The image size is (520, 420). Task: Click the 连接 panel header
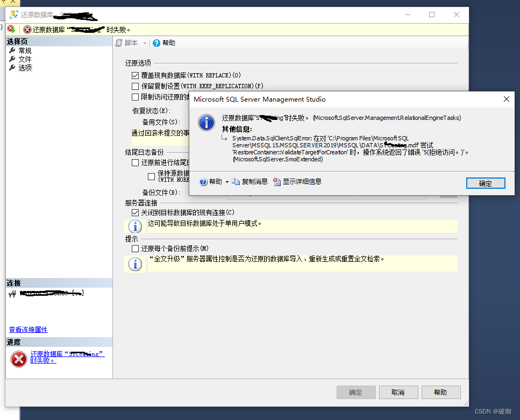(59, 283)
